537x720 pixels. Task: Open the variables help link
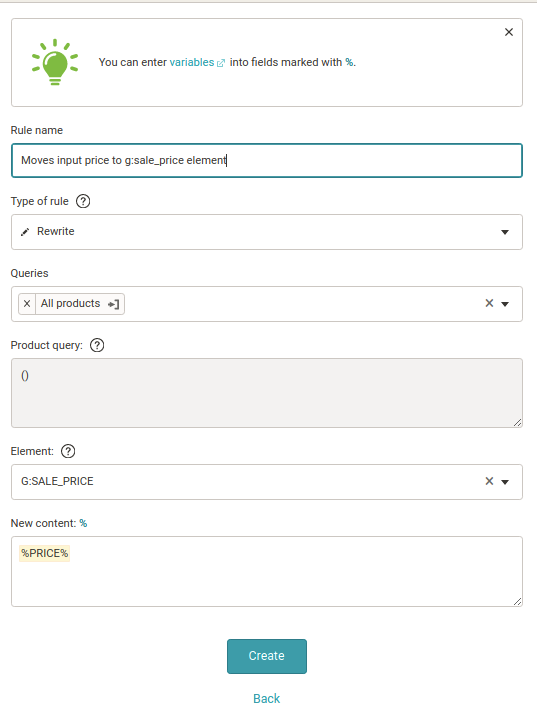click(192, 62)
